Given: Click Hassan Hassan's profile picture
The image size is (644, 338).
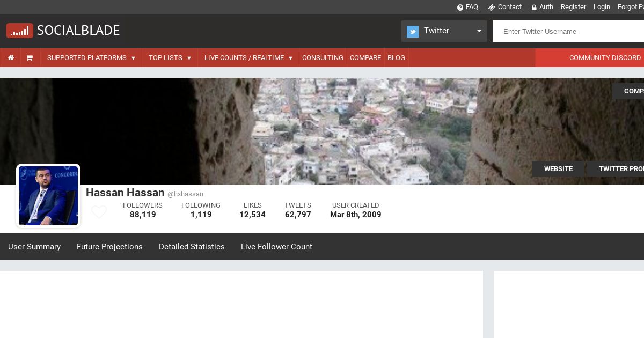Looking at the screenshot, I should [48, 196].
